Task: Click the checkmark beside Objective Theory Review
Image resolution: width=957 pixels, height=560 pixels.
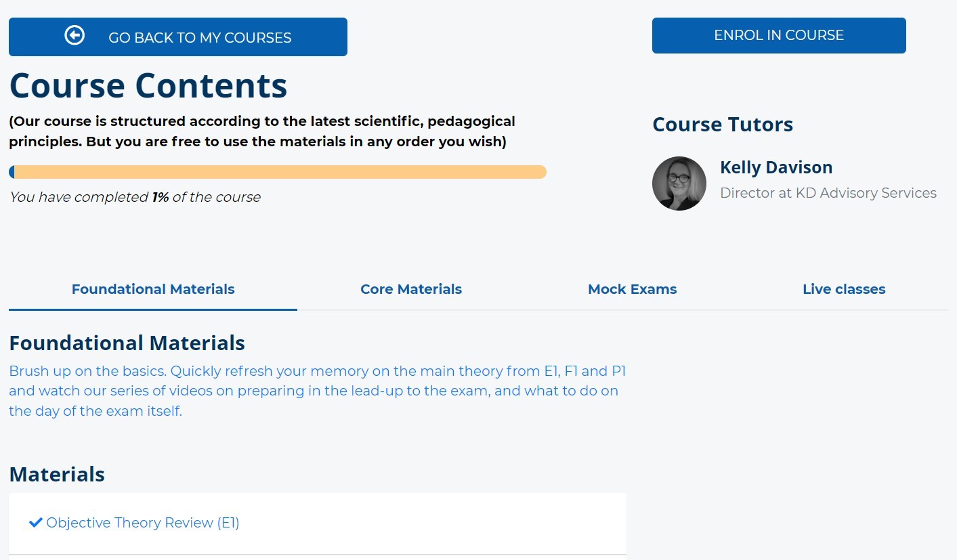Action: pyautogui.click(x=35, y=522)
